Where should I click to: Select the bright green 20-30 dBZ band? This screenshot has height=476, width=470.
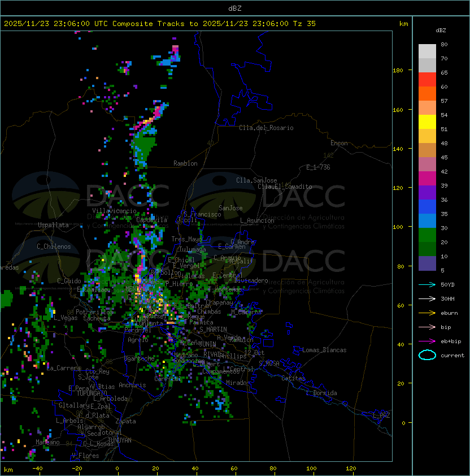427,235
